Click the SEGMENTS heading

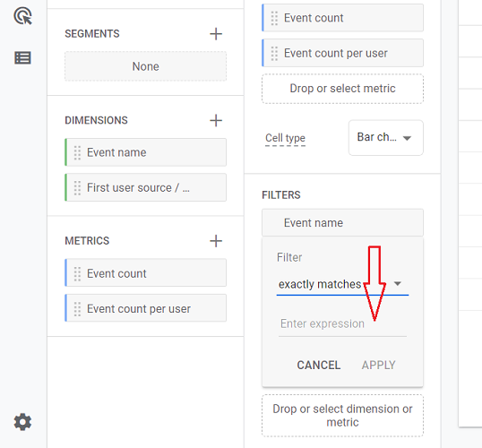[x=92, y=34]
